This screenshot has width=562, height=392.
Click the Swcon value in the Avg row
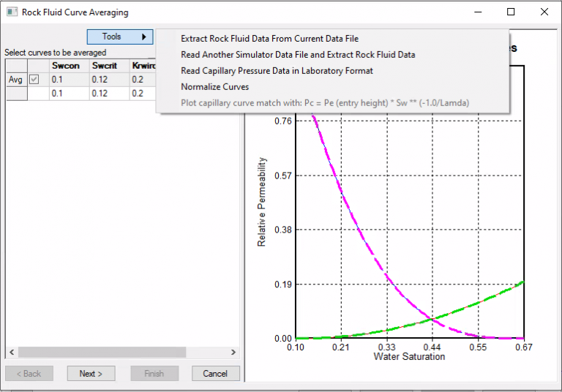(68, 80)
